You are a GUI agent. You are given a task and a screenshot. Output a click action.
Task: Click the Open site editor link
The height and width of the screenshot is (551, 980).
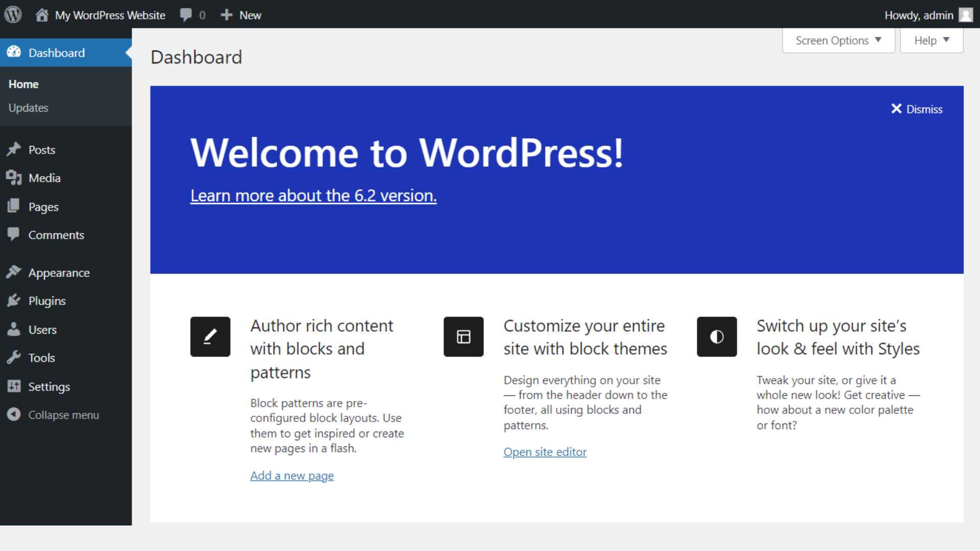pyautogui.click(x=545, y=452)
